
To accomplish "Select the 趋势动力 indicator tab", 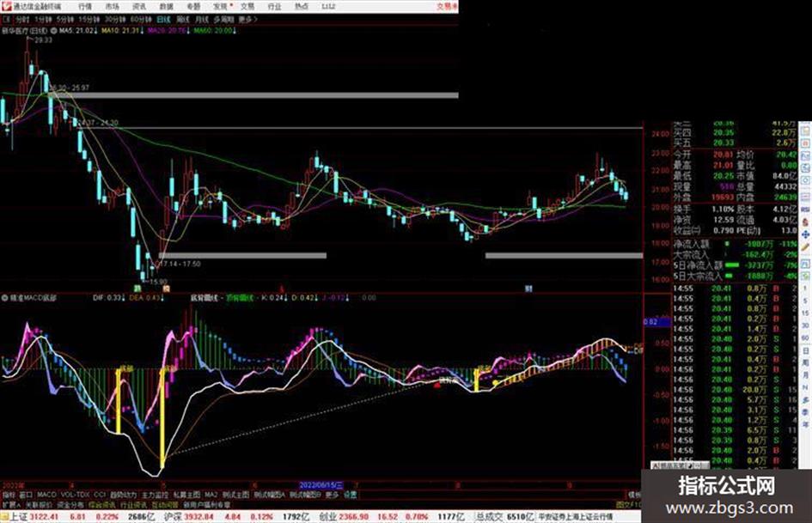I will point(124,495).
